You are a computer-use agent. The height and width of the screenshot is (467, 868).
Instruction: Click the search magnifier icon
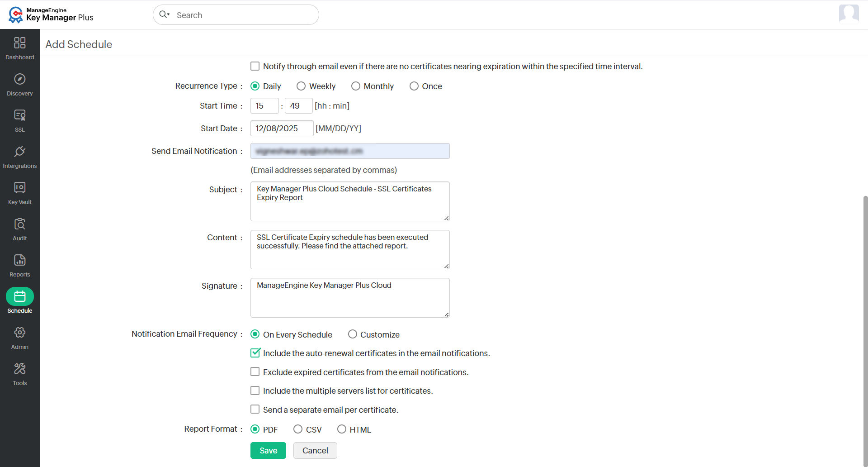tap(164, 14)
